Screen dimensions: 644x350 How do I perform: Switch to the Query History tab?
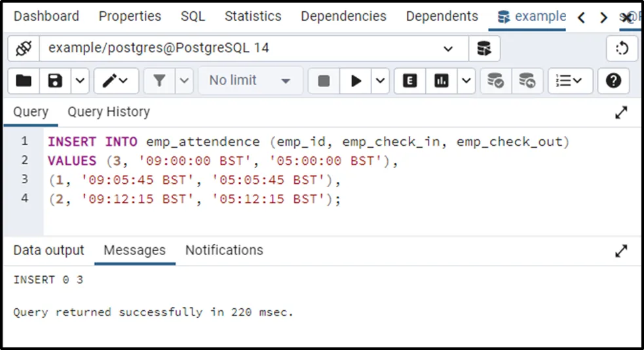pos(109,112)
